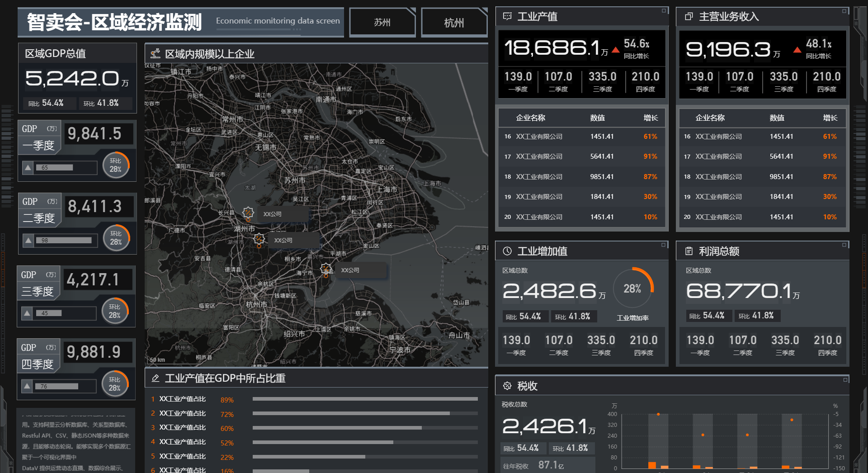Click rank 4 row showing 52%
868x473 pixels.
point(314,442)
